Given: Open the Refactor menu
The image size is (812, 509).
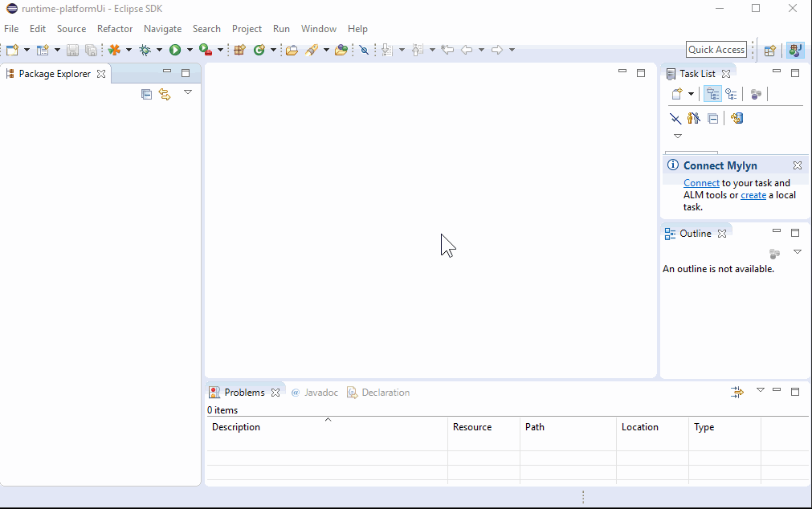Looking at the screenshot, I should [x=115, y=29].
